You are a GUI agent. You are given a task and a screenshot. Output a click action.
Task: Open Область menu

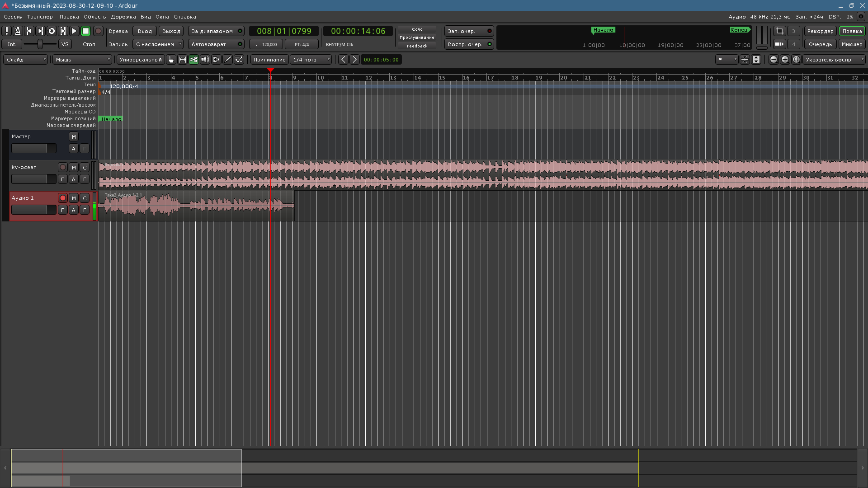coord(95,17)
